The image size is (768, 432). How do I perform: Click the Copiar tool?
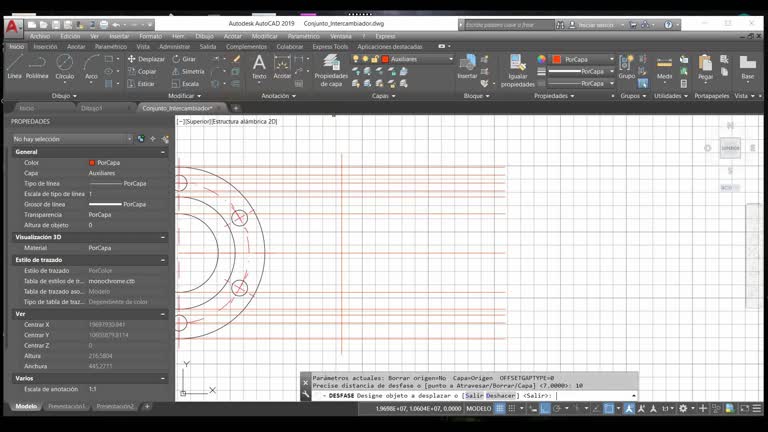pyautogui.click(x=142, y=72)
